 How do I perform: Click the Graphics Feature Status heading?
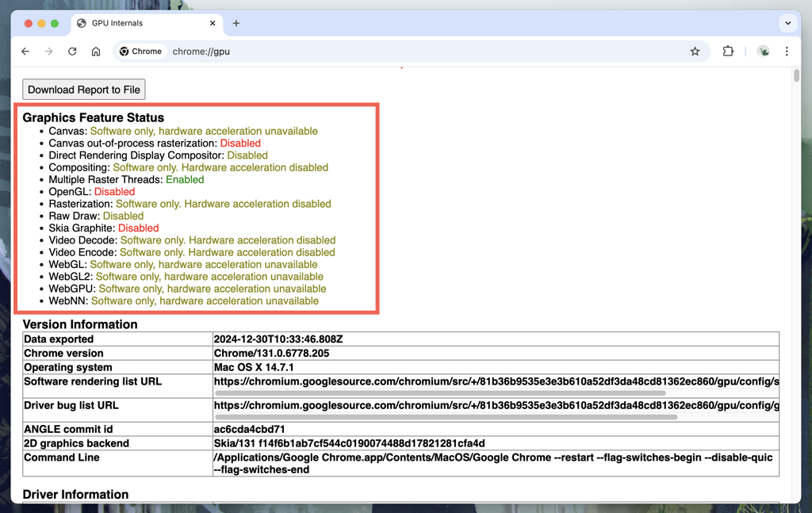tap(94, 117)
